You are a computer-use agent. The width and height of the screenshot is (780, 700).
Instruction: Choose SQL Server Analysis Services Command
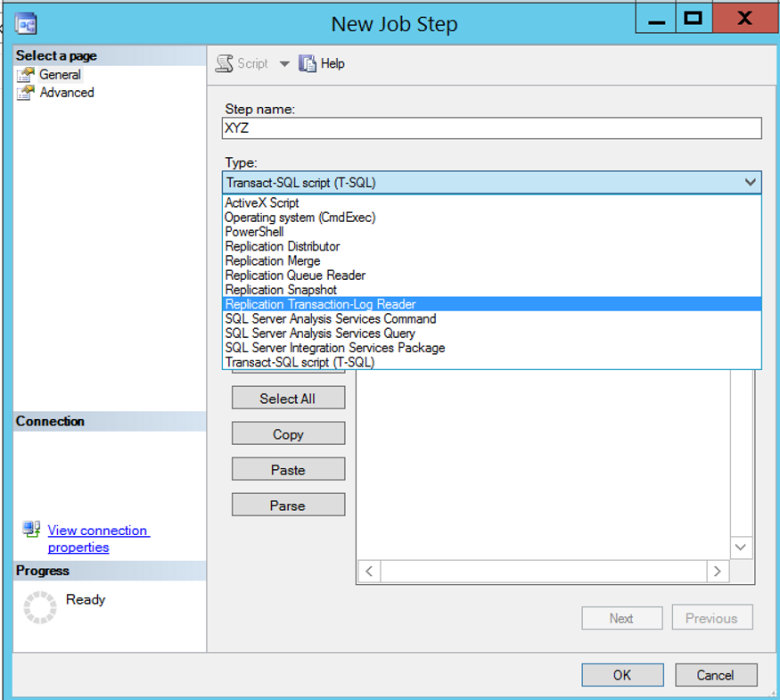tap(491, 318)
